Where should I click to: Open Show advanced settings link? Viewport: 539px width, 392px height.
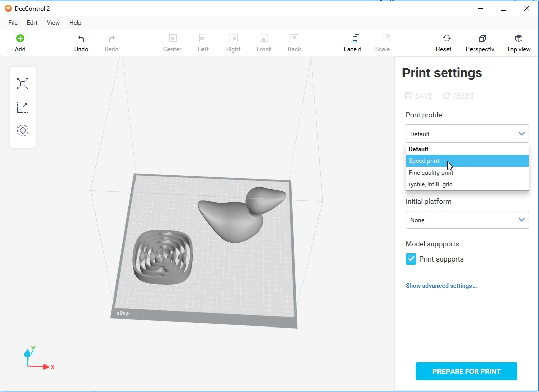441,286
